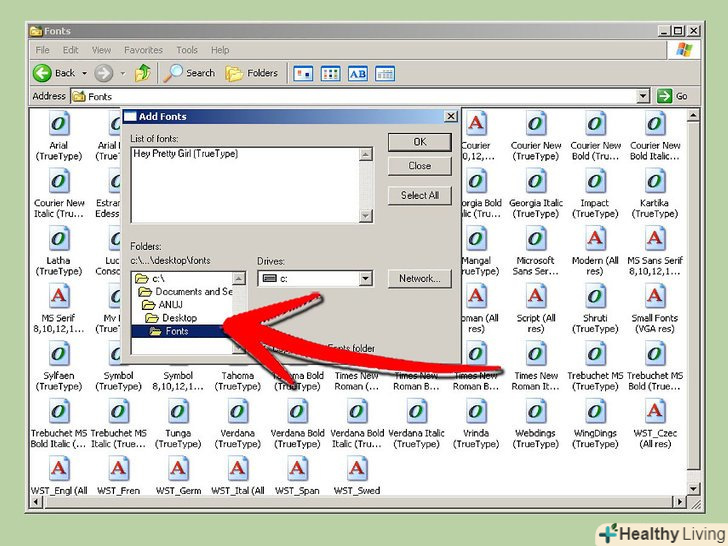Select Tunga (TrueType) font icon
This screenshot has height=546, width=728.
coord(178,412)
